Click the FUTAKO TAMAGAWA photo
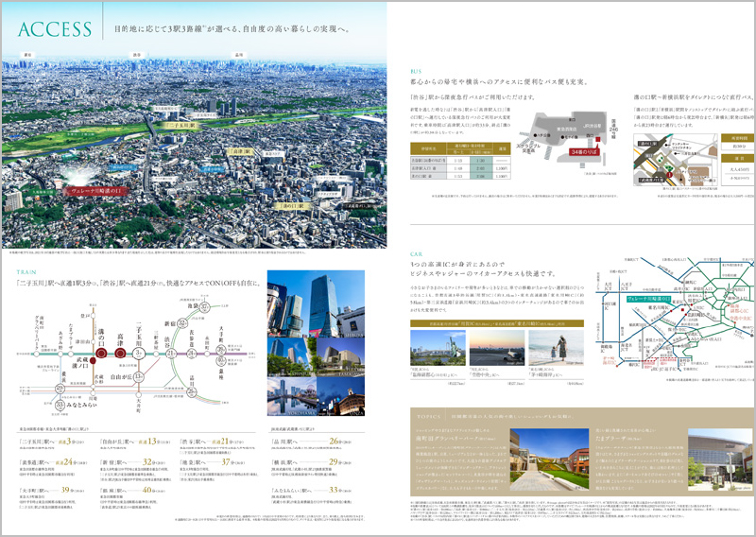The image size is (756, 537). (x=341, y=357)
